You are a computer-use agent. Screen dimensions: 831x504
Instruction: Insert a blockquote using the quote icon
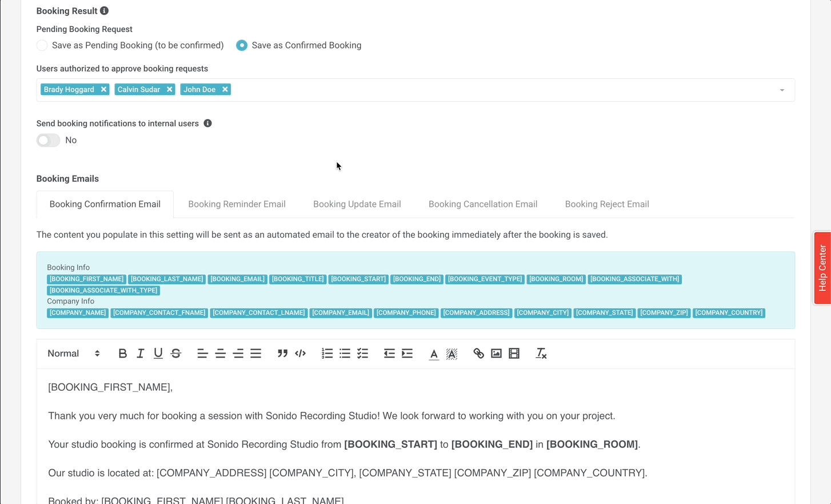click(282, 354)
